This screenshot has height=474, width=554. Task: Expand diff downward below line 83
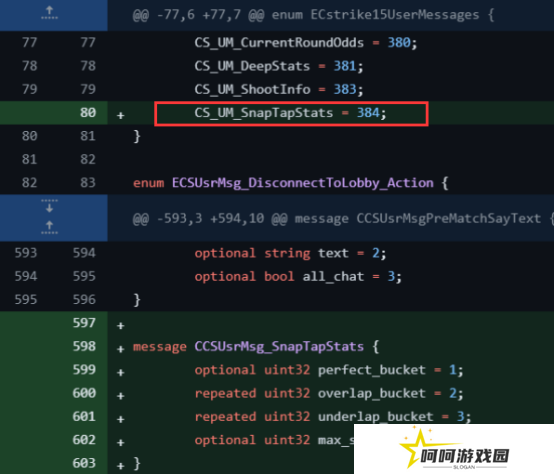tap(49, 206)
